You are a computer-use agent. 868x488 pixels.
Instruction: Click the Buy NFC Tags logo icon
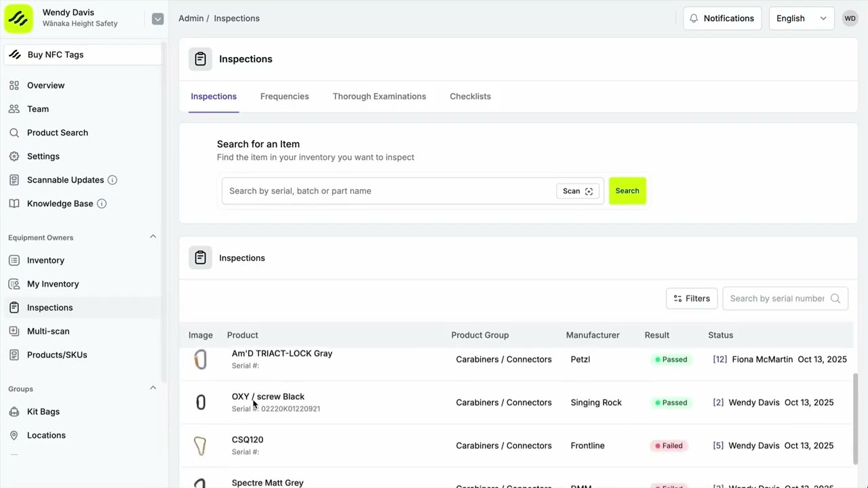(x=15, y=55)
